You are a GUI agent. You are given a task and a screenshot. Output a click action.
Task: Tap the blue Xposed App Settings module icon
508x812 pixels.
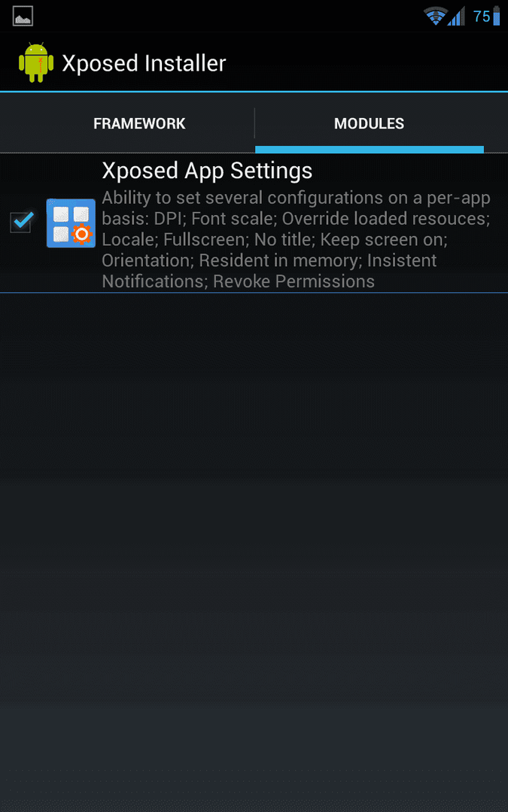[x=71, y=223]
